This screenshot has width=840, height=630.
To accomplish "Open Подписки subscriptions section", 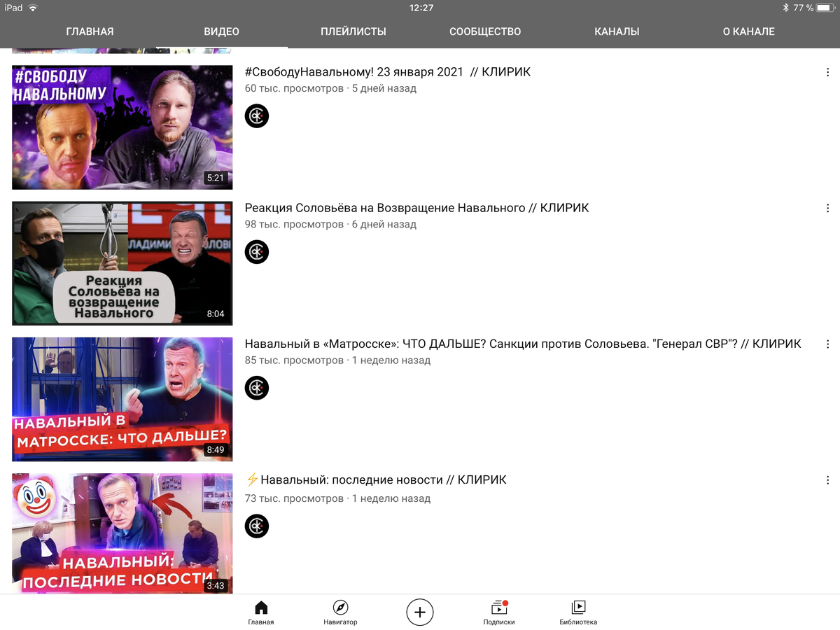I will point(499,612).
